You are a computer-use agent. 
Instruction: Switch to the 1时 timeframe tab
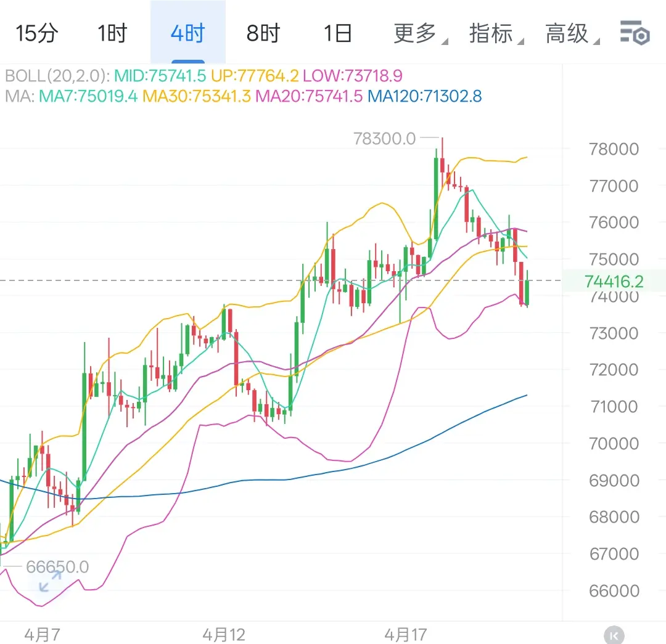pos(112,33)
